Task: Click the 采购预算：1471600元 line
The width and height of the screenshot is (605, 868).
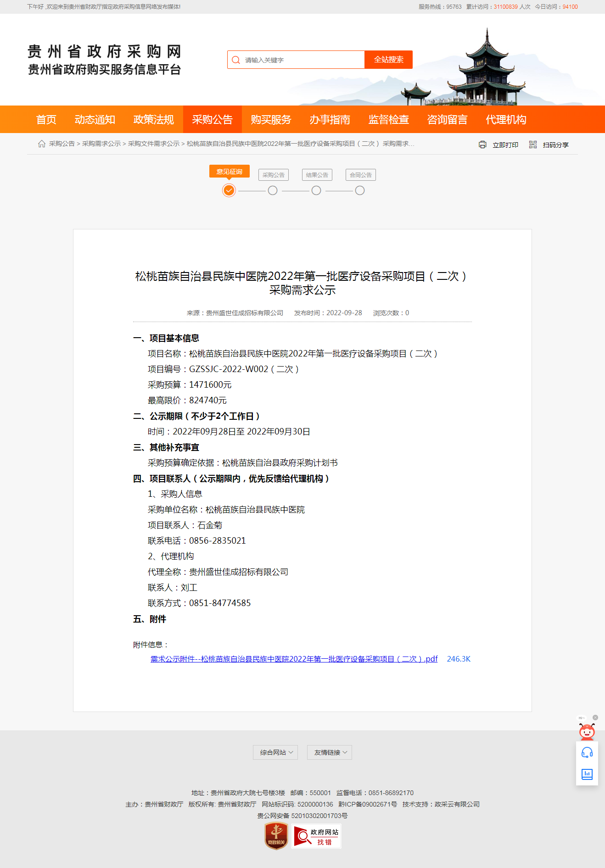Action: [x=190, y=384]
